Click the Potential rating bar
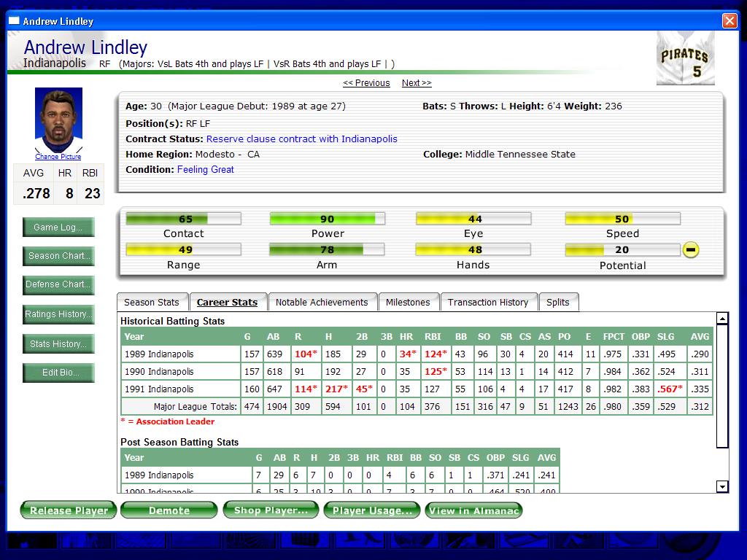 point(623,249)
